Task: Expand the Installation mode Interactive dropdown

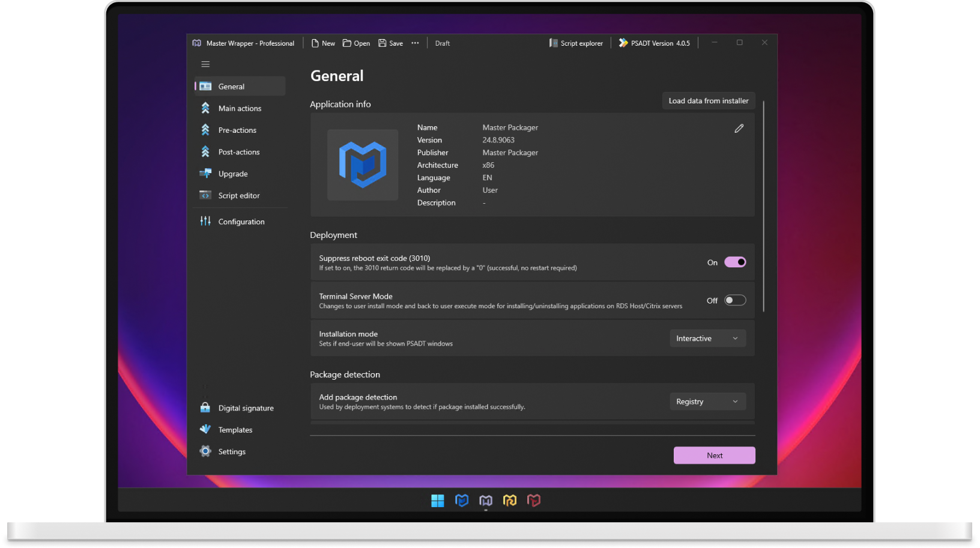Action: [707, 338]
